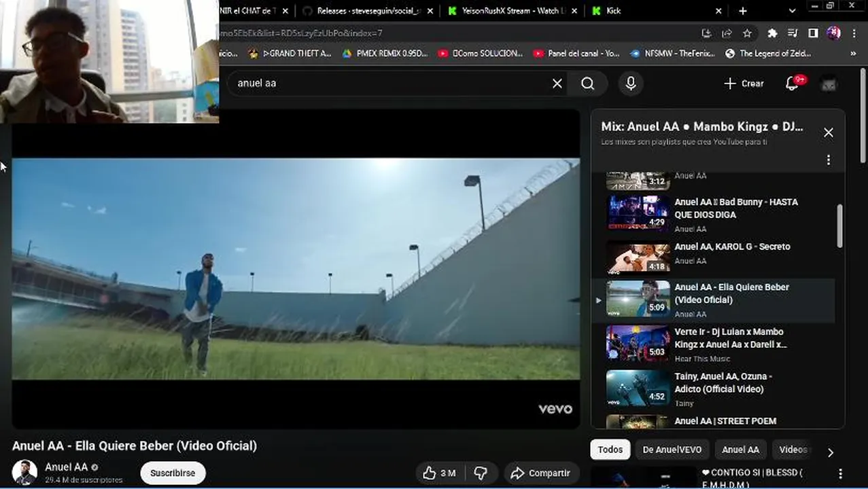Image resolution: width=868 pixels, height=489 pixels.
Task: Open the PMEX REMIX 0.95D bookmark
Action: pyautogui.click(x=385, y=53)
